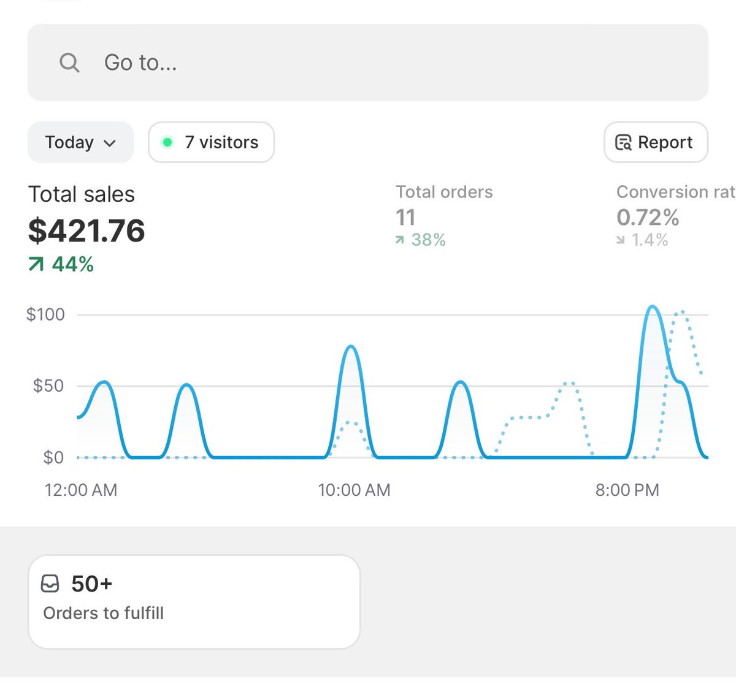736x700 pixels.
Task: Click the green visitor status dot
Action: tap(167, 142)
